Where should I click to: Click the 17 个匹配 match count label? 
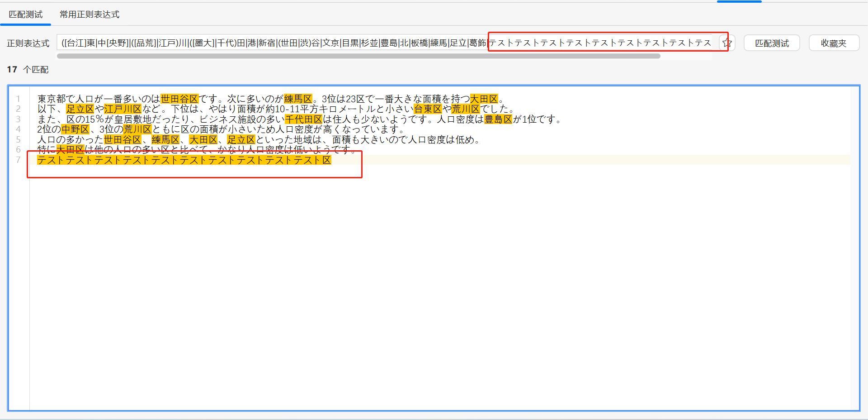(x=27, y=70)
